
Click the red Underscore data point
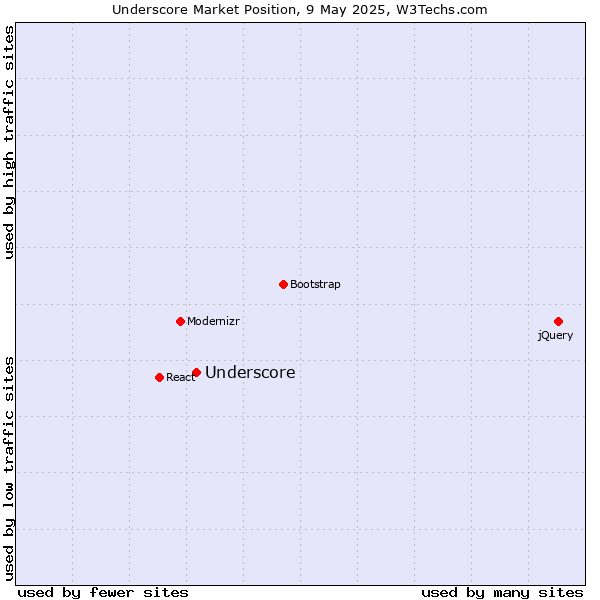pyautogui.click(x=196, y=372)
